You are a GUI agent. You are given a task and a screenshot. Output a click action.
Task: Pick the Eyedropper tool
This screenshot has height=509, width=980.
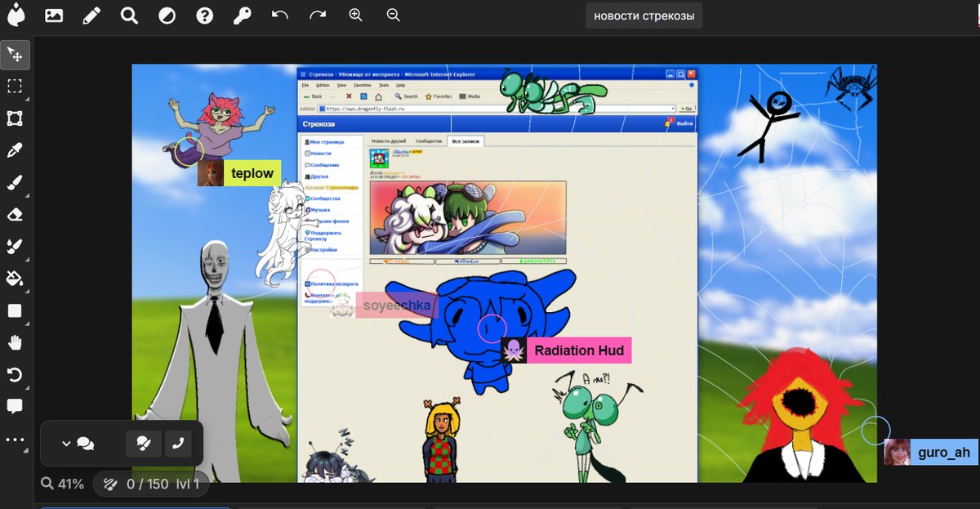tap(15, 150)
